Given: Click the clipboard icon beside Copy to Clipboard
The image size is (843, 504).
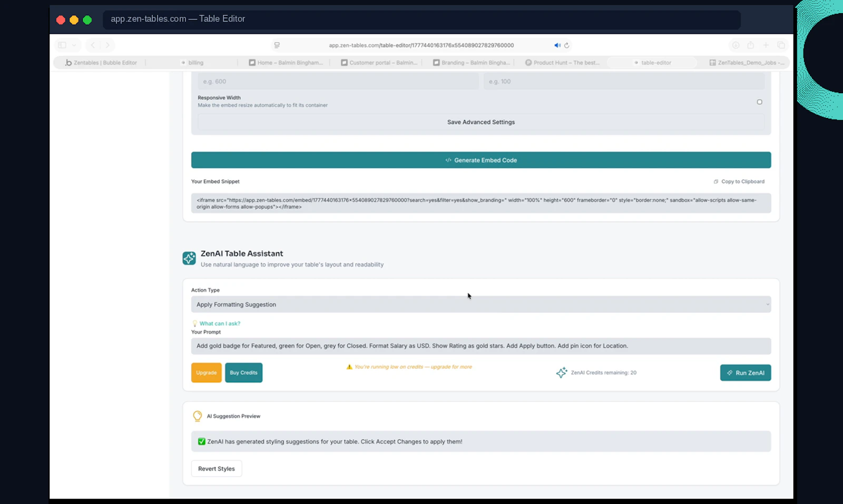Looking at the screenshot, I should 716,182.
